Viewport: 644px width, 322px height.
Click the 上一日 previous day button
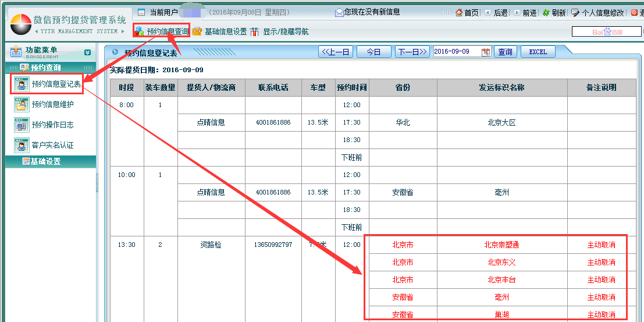[x=336, y=52]
